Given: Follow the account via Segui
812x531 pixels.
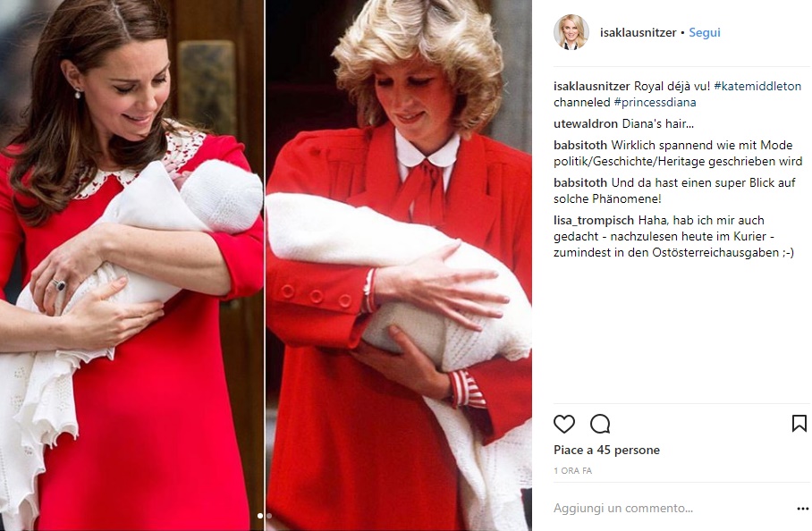Looking at the screenshot, I should point(705,32).
